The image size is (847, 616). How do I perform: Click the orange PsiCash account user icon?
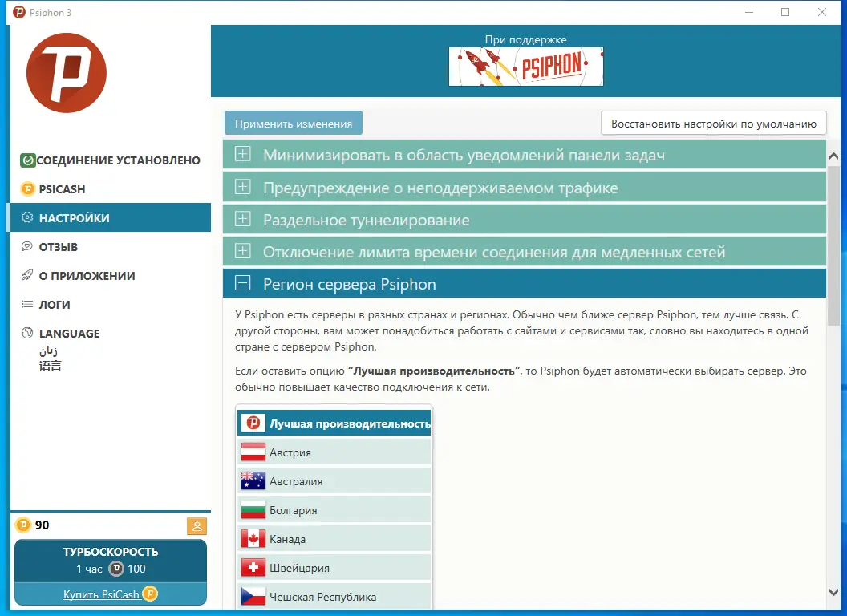point(197,526)
